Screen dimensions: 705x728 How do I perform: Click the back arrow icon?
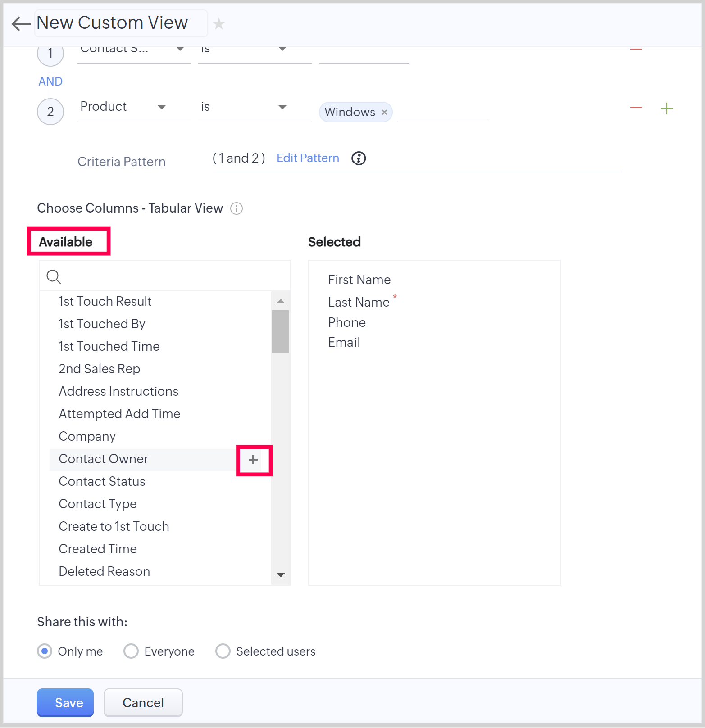pos(20,24)
